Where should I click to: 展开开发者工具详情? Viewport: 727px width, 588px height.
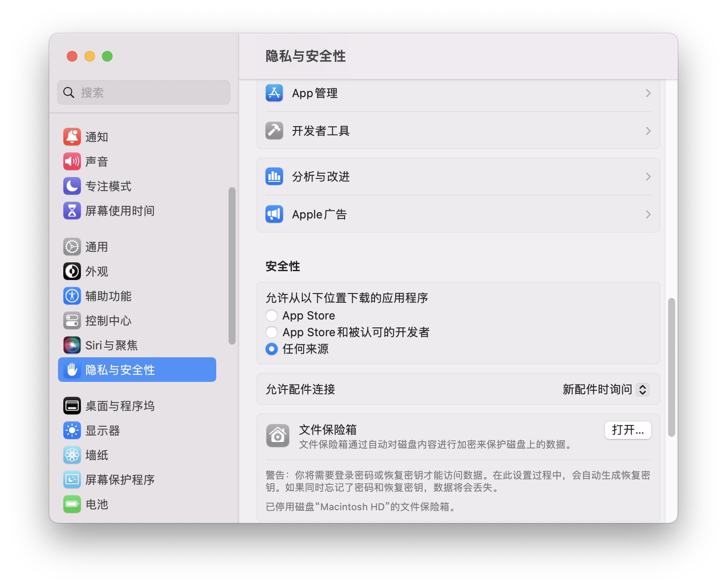pos(648,131)
